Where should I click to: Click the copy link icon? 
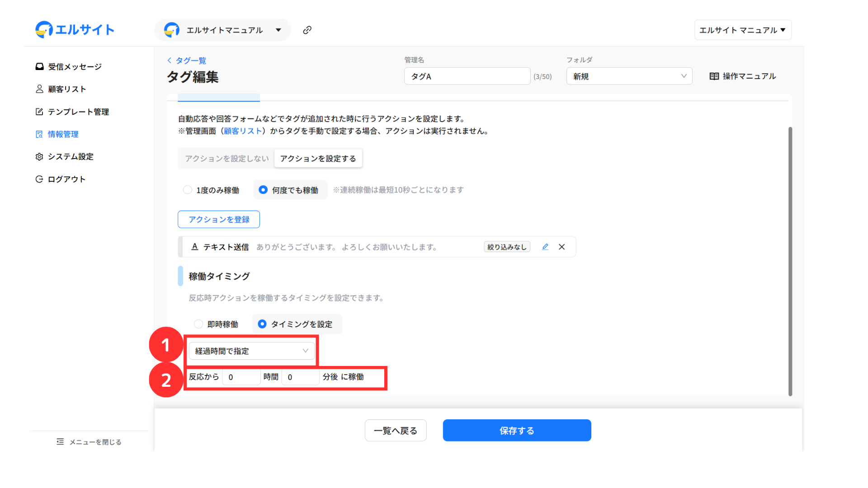[307, 30]
